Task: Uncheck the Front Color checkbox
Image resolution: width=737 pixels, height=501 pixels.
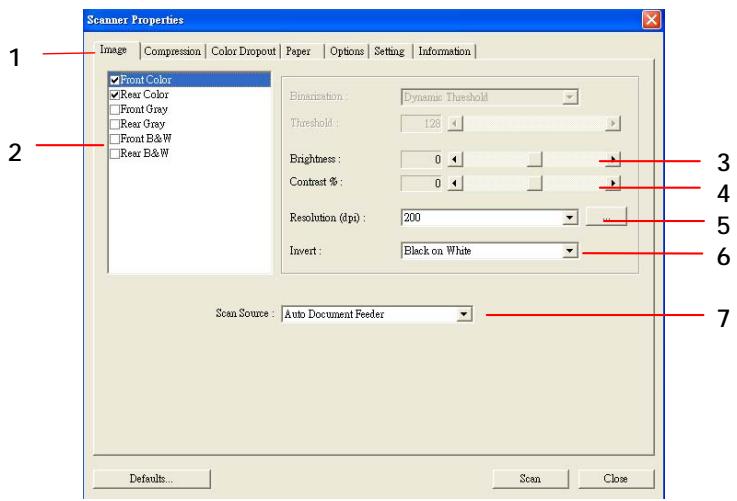Action: (115, 80)
